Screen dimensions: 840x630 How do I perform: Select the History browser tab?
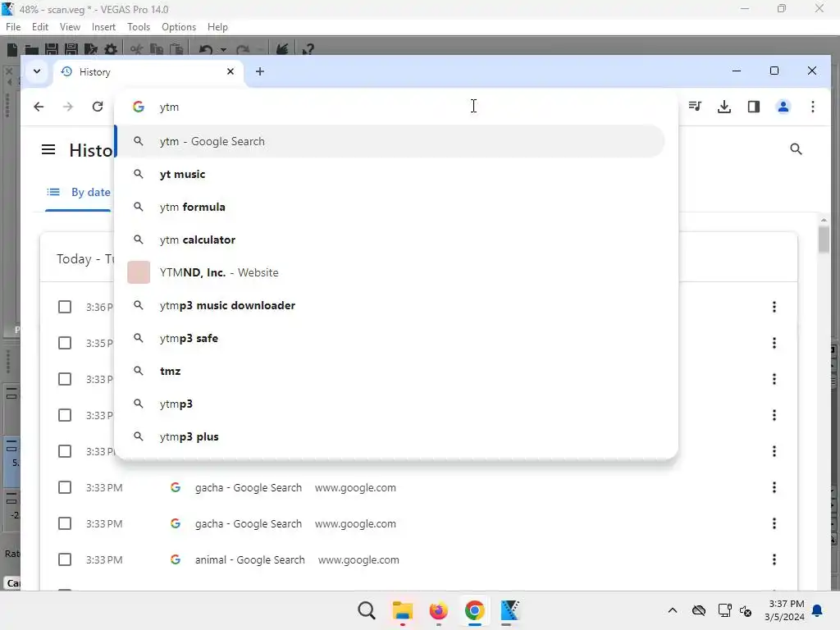coord(148,72)
